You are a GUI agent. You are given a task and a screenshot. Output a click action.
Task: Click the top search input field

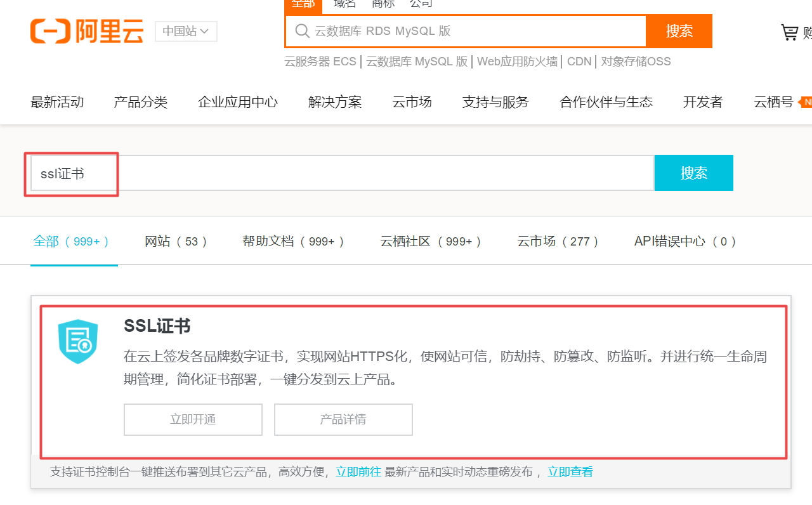point(466,31)
